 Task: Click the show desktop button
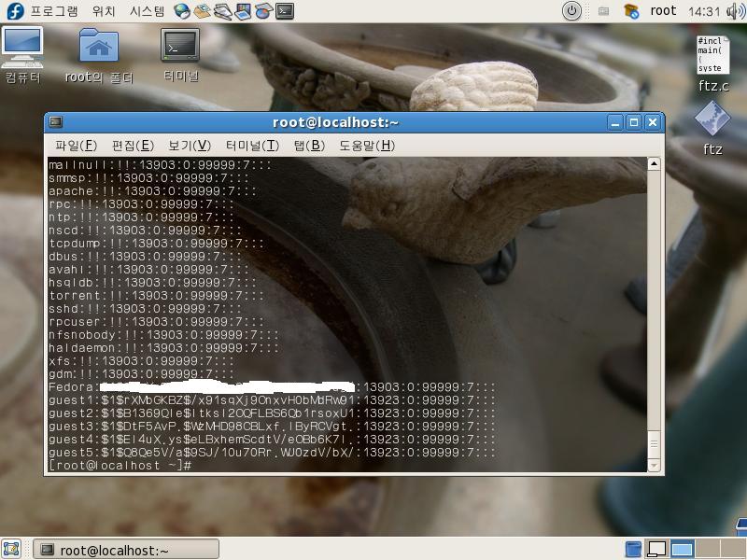click(x=11, y=549)
